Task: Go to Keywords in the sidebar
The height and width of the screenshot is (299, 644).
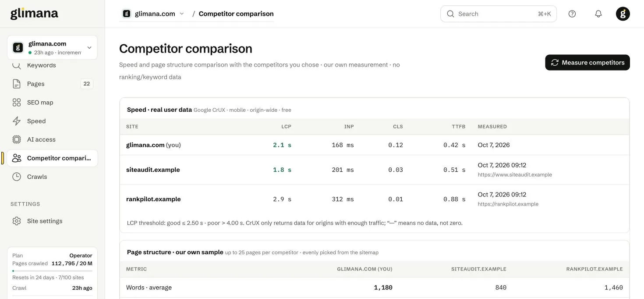Action: click(53, 65)
